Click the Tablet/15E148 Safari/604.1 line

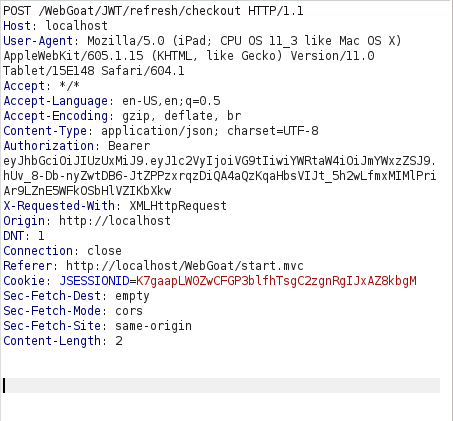pos(94,71)
